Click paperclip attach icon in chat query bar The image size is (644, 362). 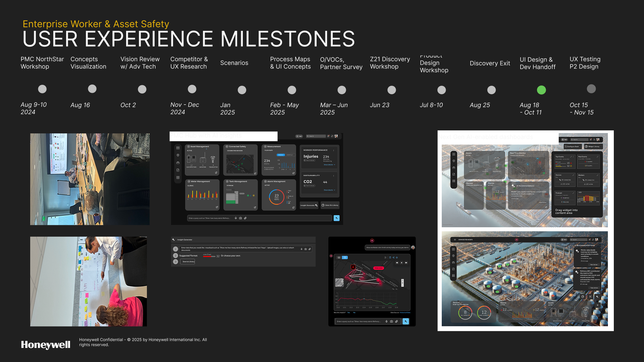click(396, 321)
